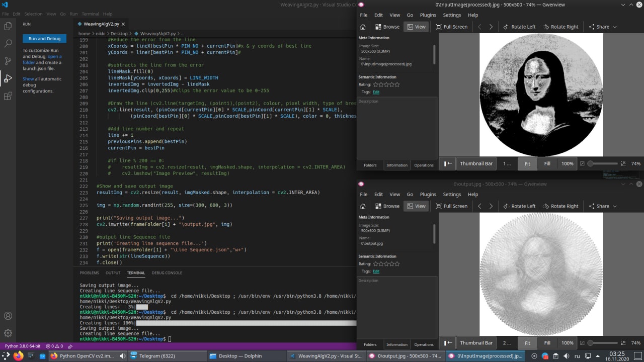Screen dimensions: 644x362
Task: Enable Fill zoom in InputImage window
Action: pyautogui.click(x=547, y=163)
